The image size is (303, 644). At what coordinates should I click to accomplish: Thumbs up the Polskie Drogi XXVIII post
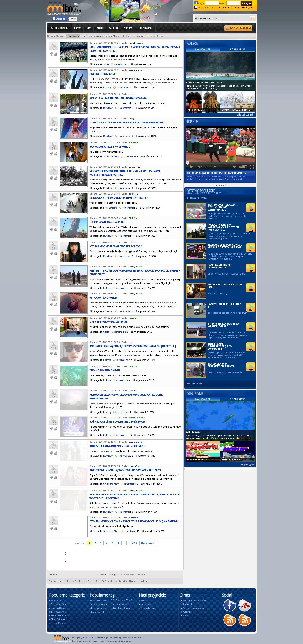click(56, 81)
